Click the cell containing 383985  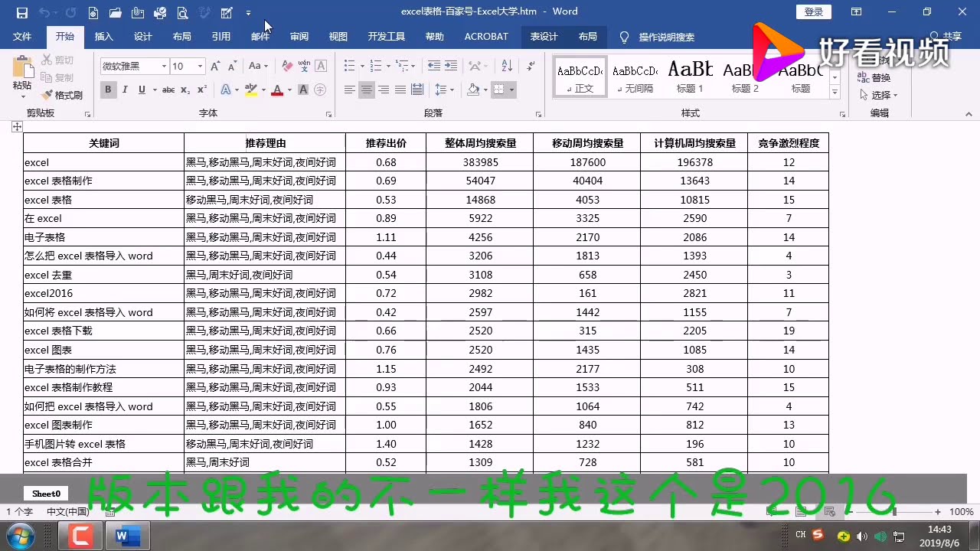click(x=480, y=162)
